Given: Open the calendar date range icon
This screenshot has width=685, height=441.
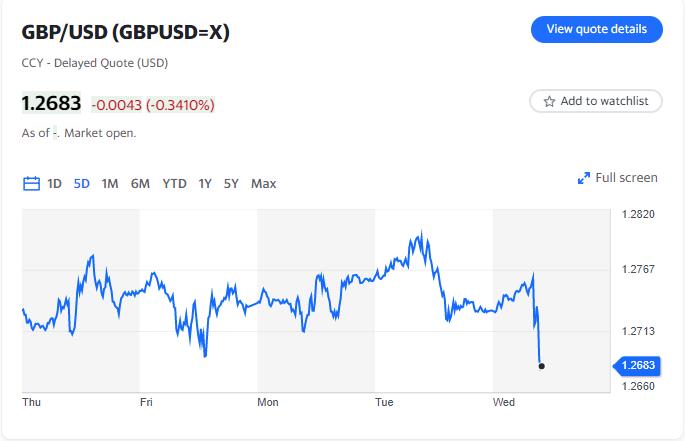Looking at the screenshot, I should (30, 183).
